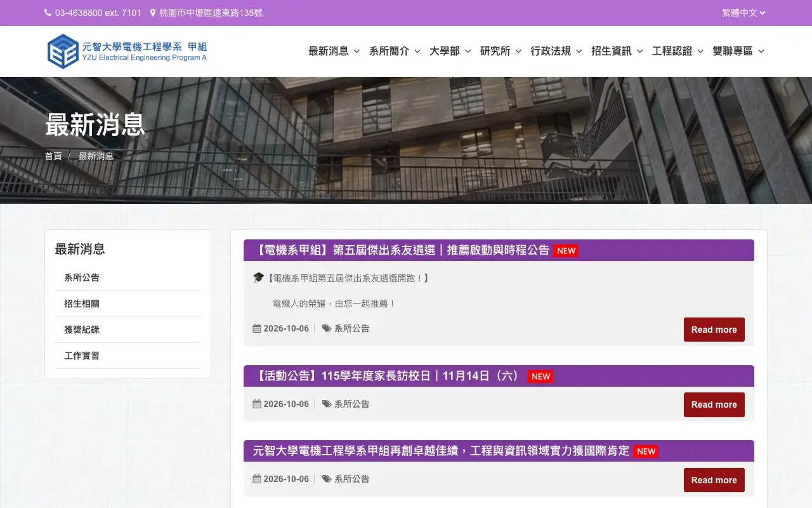812x508 pixels.
Task: Click 系所公告 category in 家長訪校日 post
Action: [351, 404]
